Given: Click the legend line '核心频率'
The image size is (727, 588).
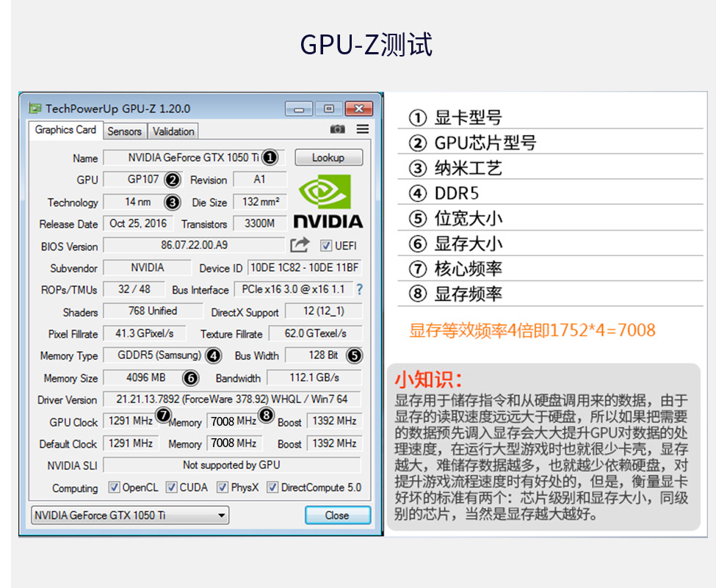Looking at the screenshot, I should click(x=469, y=269).
